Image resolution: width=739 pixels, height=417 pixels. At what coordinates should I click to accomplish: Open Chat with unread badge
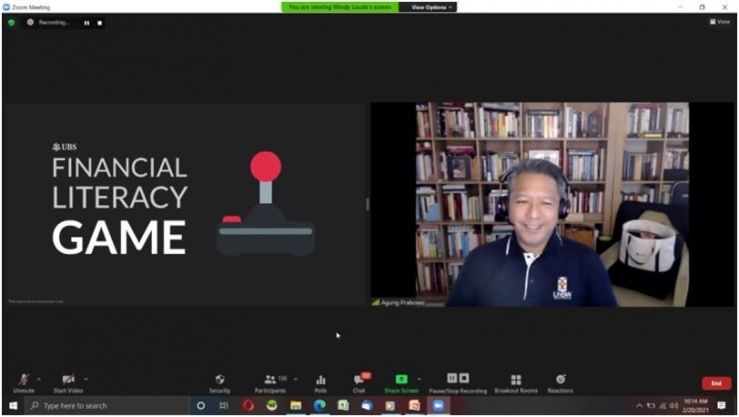pyautogui.click(x=360, y=384)
